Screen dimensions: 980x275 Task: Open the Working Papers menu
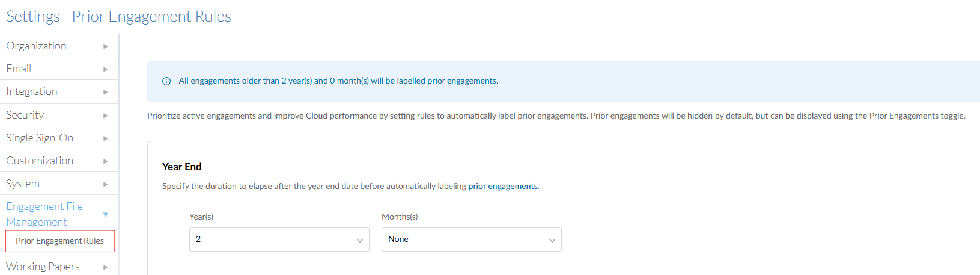pyautogui.click(x=43, y=267)
